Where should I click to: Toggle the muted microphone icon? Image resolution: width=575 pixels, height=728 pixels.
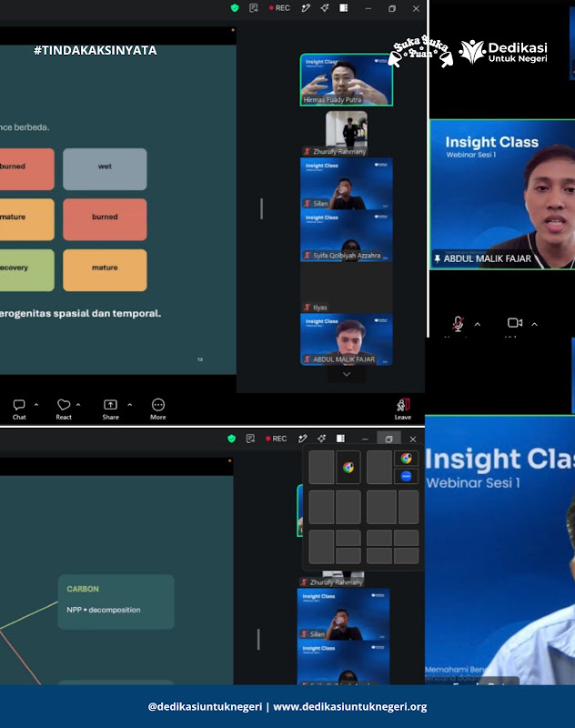458,323
